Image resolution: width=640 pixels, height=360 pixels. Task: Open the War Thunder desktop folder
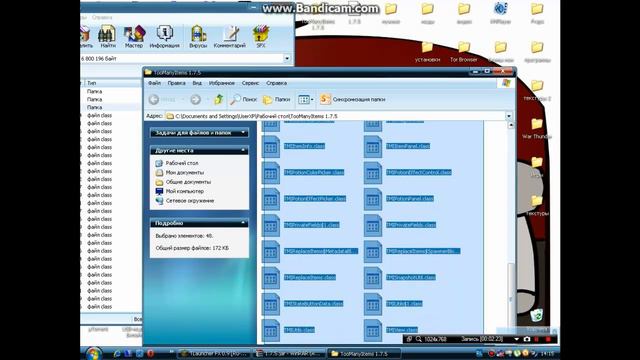(537, 128)
